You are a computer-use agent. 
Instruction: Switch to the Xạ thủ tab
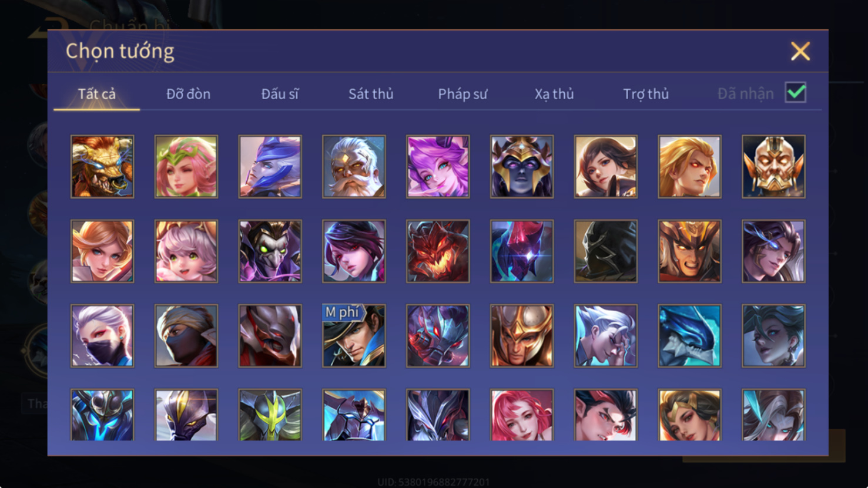coord(554,94)
